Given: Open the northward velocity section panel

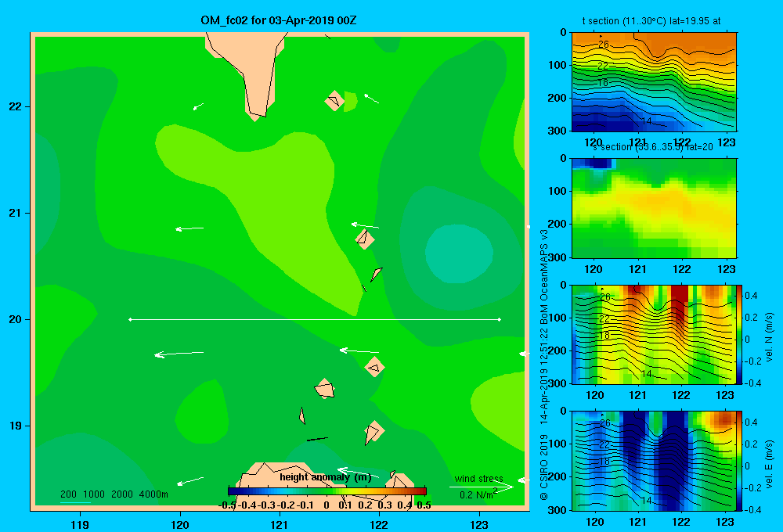Looking at the screenshot, I should [654, 334].
